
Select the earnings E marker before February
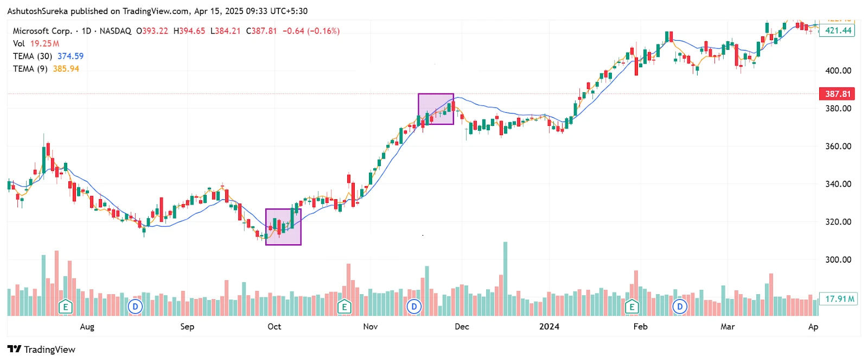click(631, 307)
